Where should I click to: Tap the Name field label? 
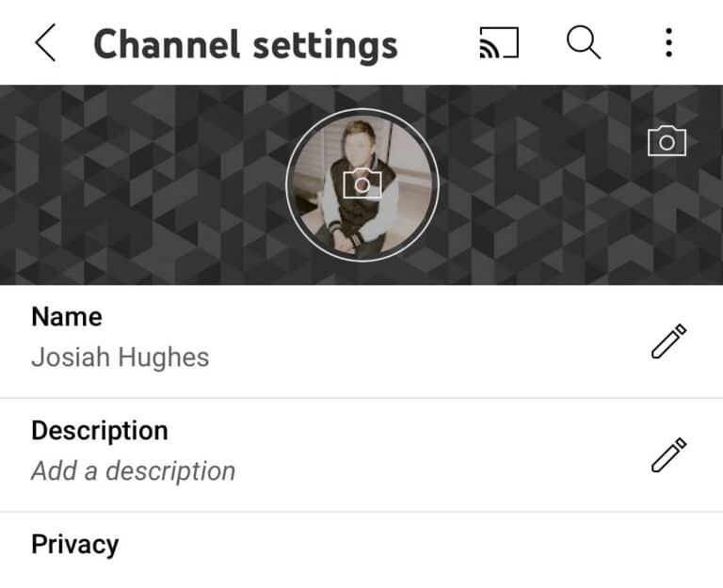[x=67, y=317]
